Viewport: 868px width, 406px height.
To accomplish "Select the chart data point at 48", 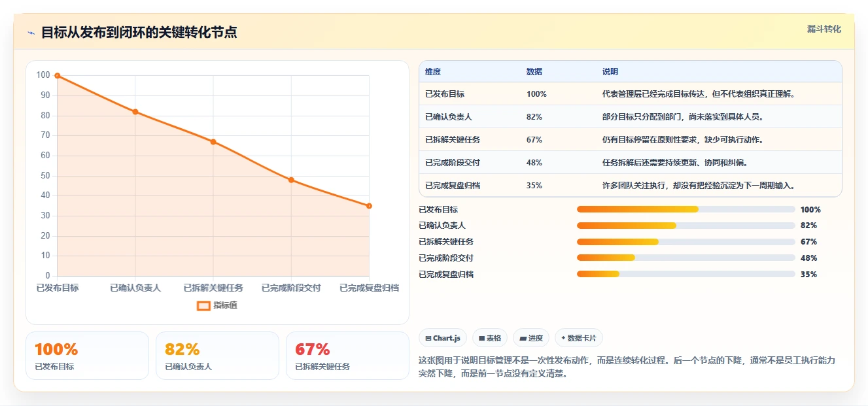I will click(291, 180).
